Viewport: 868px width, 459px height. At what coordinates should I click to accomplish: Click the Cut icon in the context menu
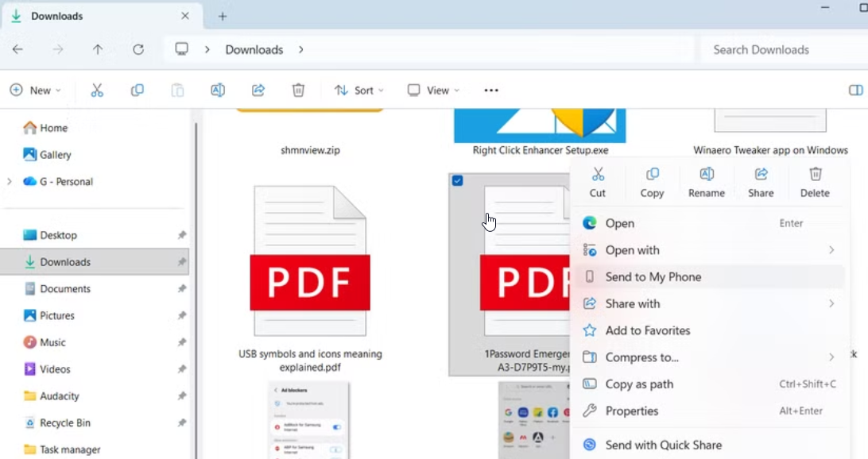tap(598, 175)
